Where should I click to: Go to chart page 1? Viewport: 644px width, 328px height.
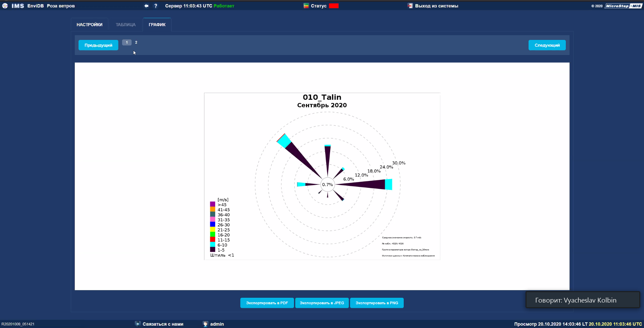[127, 42]
